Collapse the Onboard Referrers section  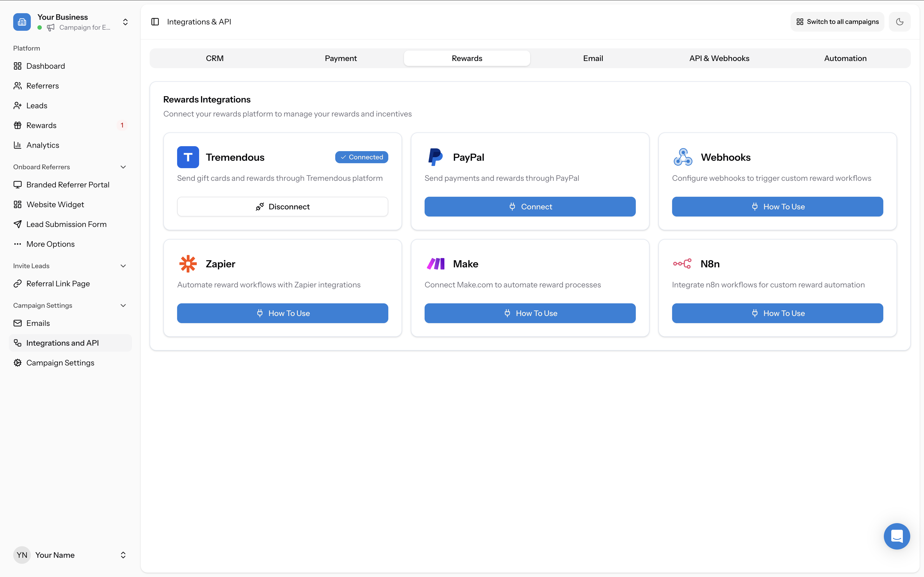click(123, 167)
